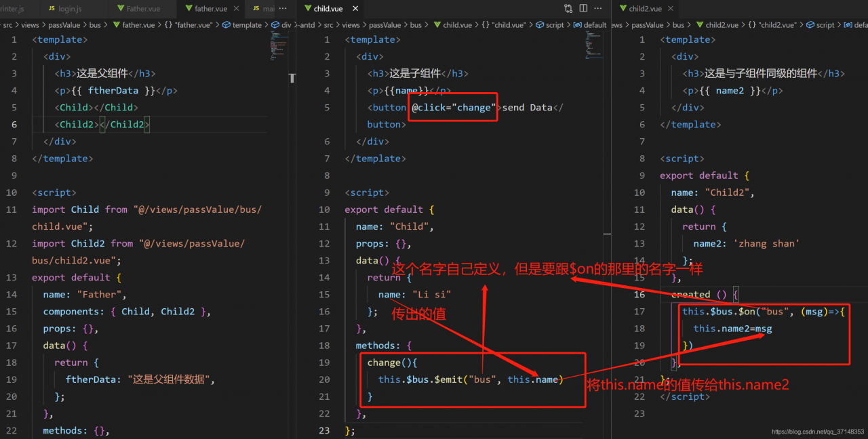Click the minimap in father.vue editor

point(279,46)
